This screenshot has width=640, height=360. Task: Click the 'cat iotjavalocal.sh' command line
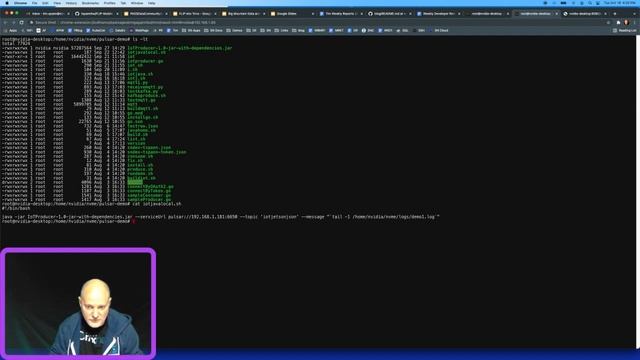tap(91, 204)
